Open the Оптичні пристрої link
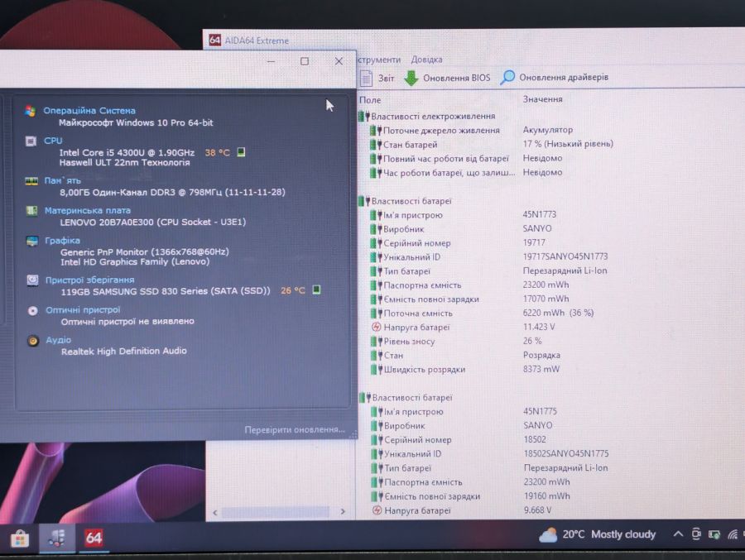 coord(83,309)
